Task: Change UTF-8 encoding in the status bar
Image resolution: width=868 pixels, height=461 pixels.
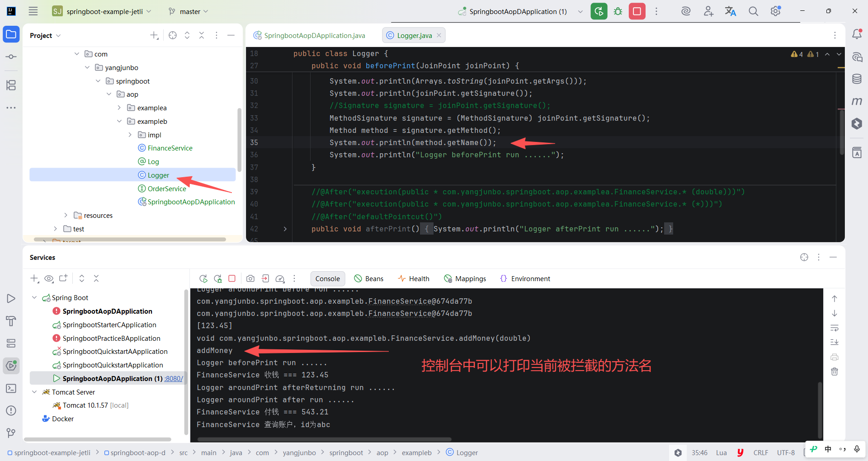Action: [x=786, y=452]
